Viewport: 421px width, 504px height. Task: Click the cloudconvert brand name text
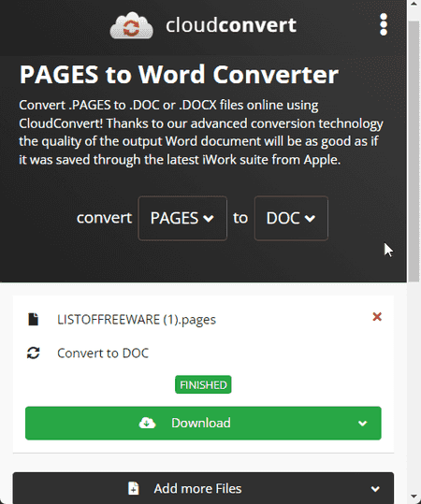231,25
